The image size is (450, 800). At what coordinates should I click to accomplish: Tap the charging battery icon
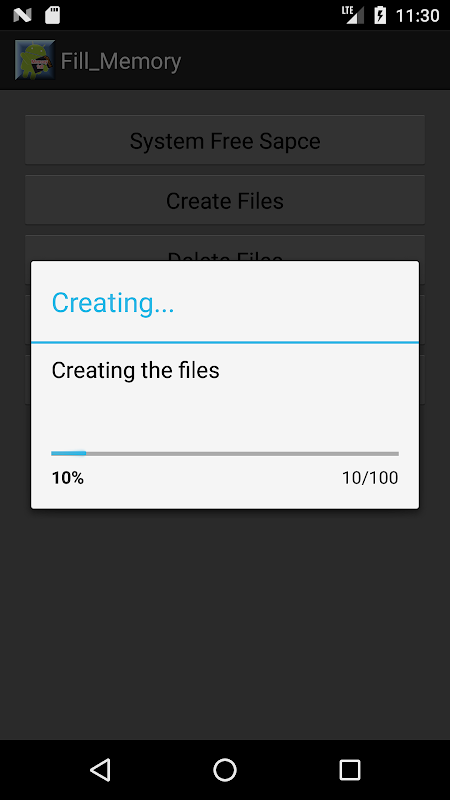[380, 15]
